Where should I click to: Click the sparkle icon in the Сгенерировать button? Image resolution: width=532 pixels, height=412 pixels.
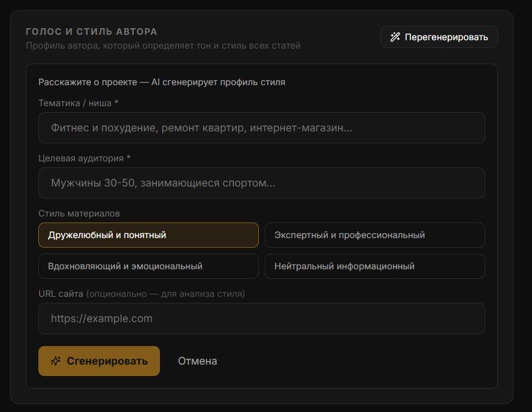56,360
